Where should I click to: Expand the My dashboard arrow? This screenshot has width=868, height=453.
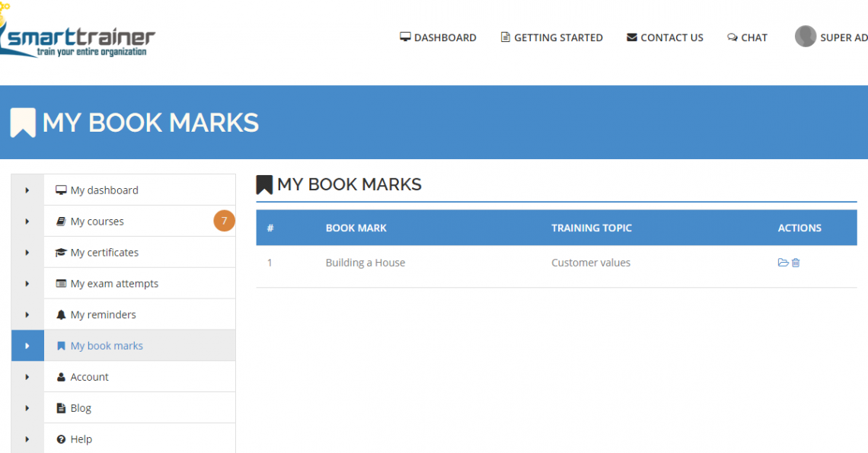27,190
